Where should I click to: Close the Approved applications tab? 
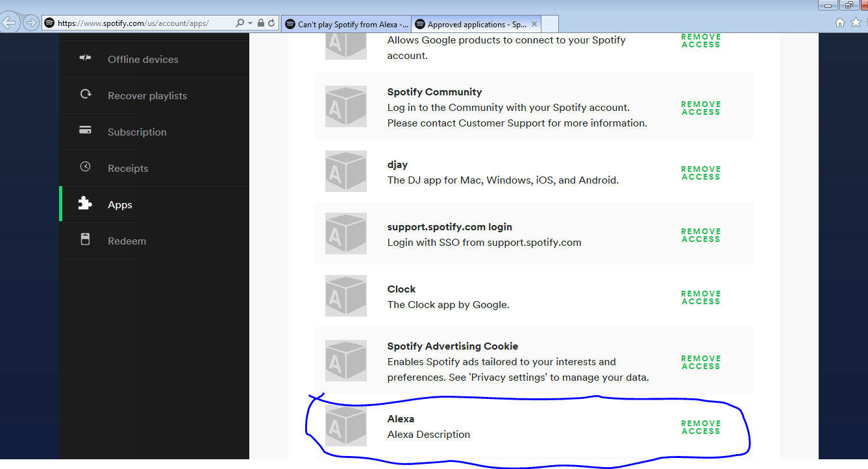click(x=534, y=24)
